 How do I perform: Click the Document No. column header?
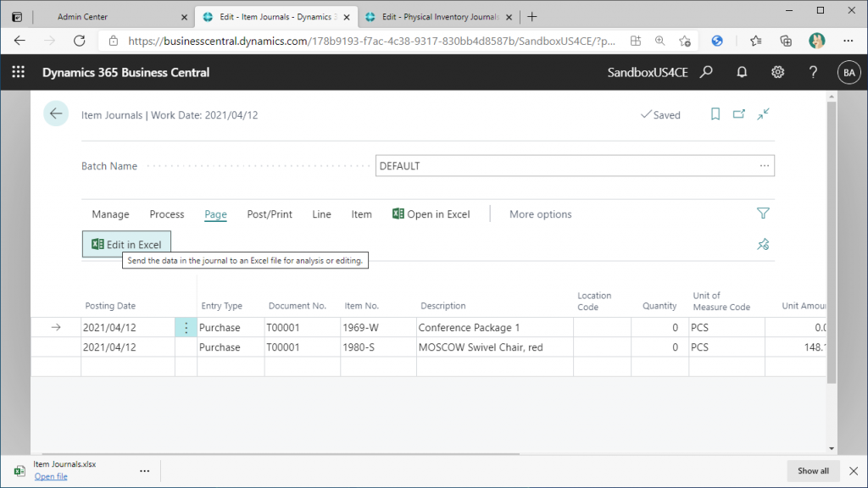298,305
